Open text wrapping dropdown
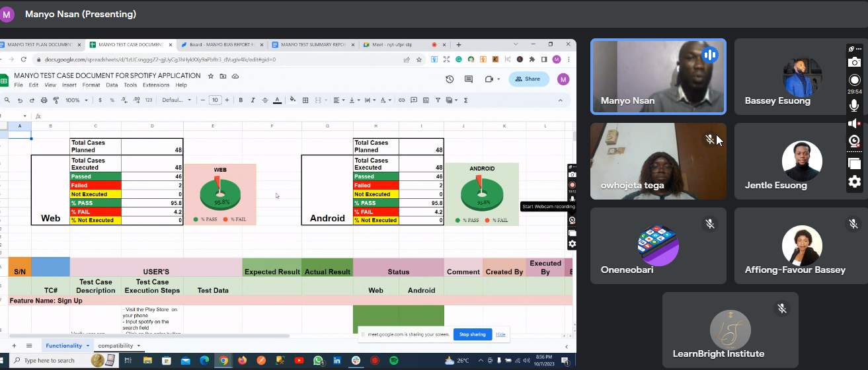This screenshot has height=370, width=868. tap(370, 100)
